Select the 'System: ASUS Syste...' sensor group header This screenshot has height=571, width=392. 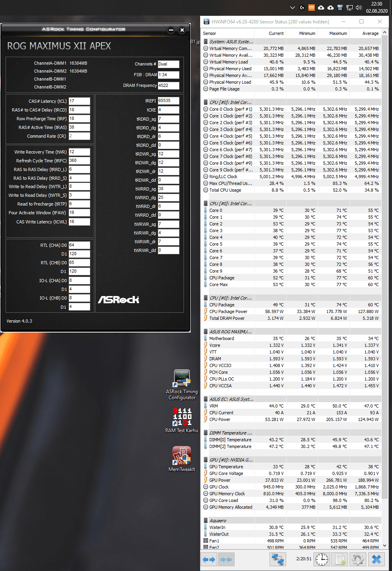point(291,42)
